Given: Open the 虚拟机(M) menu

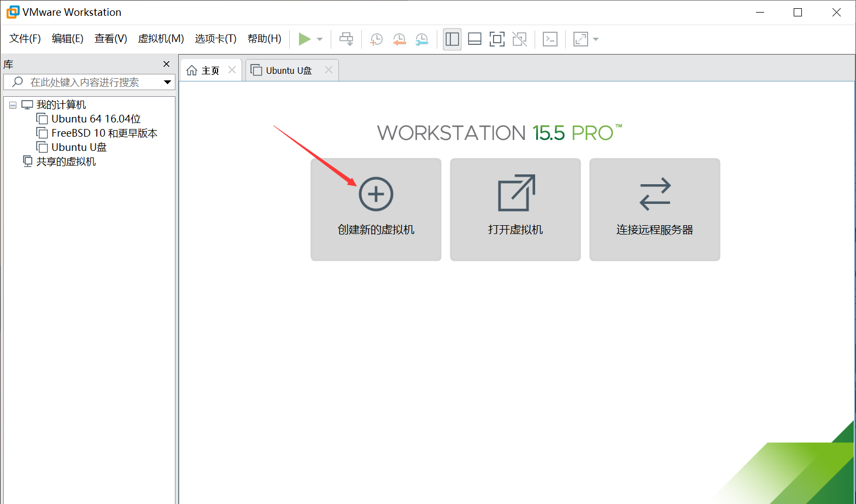Looking at the screenshot, I should 161,38.
